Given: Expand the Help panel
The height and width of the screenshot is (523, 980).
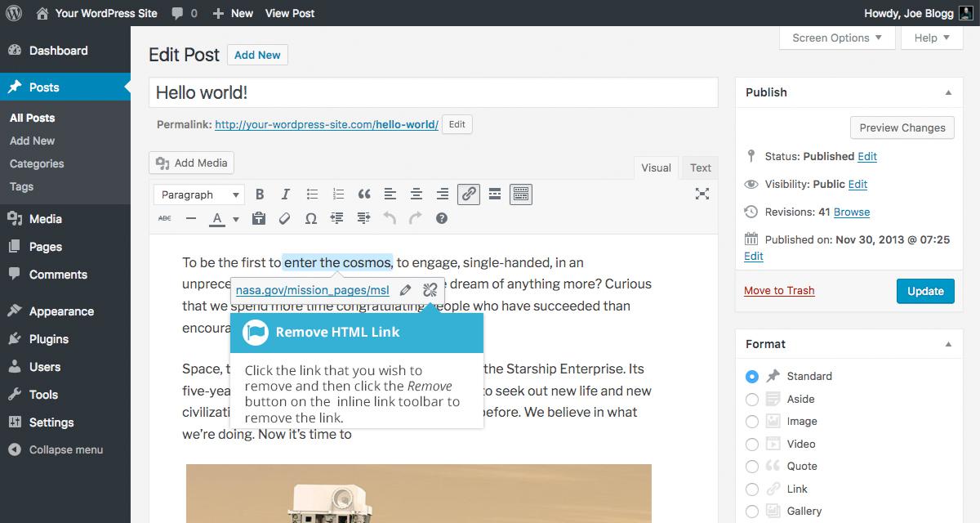Looking at the screenshot, I should tap(932, 38).
